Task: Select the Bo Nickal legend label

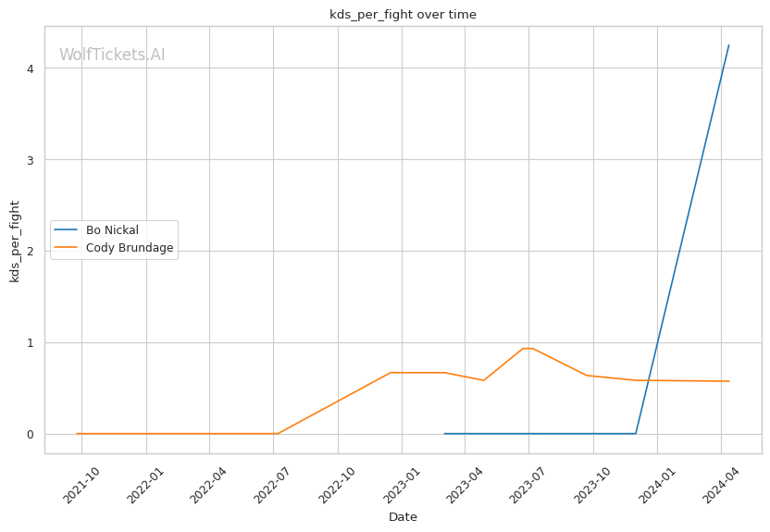Action: pos(112,229)
